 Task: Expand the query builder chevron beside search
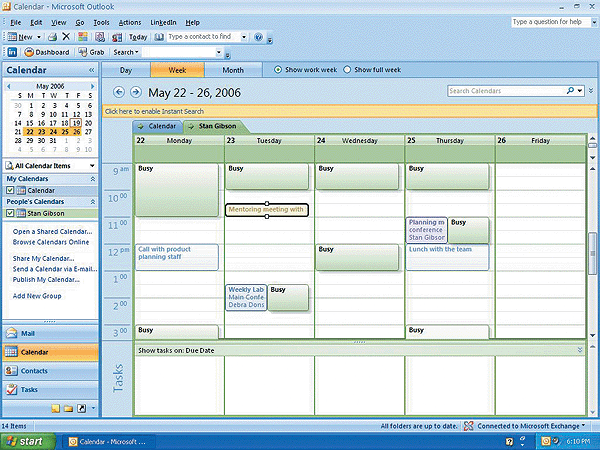(x=591, y=91)
